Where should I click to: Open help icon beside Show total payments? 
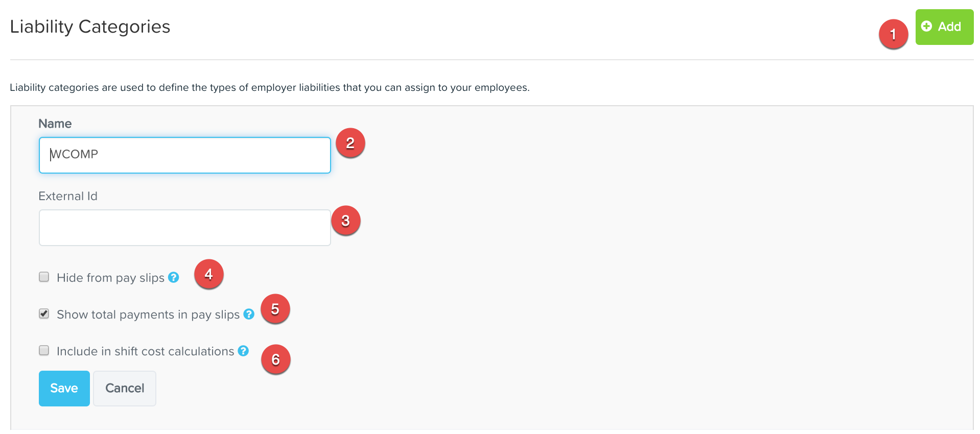(249, 314)
